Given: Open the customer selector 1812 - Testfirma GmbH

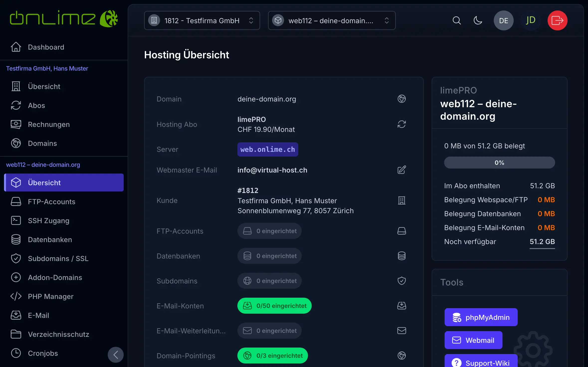Looking at the screenshot, I should (202, 20).
